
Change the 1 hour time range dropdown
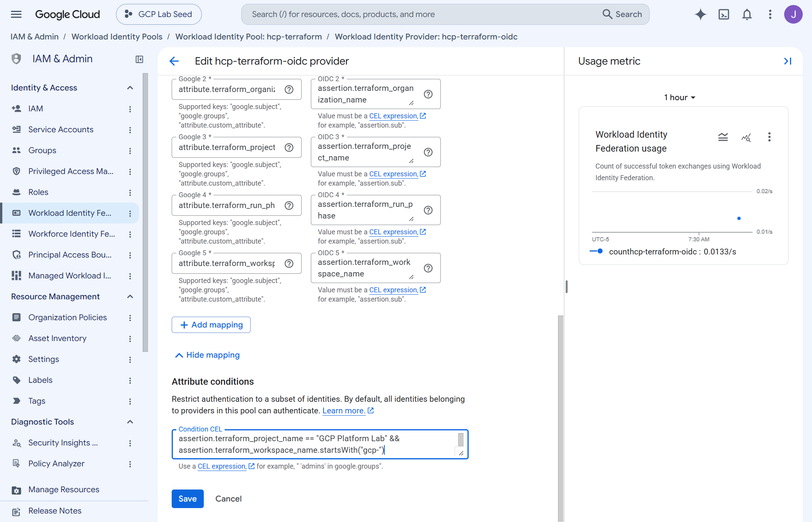(x=679, y=97)
